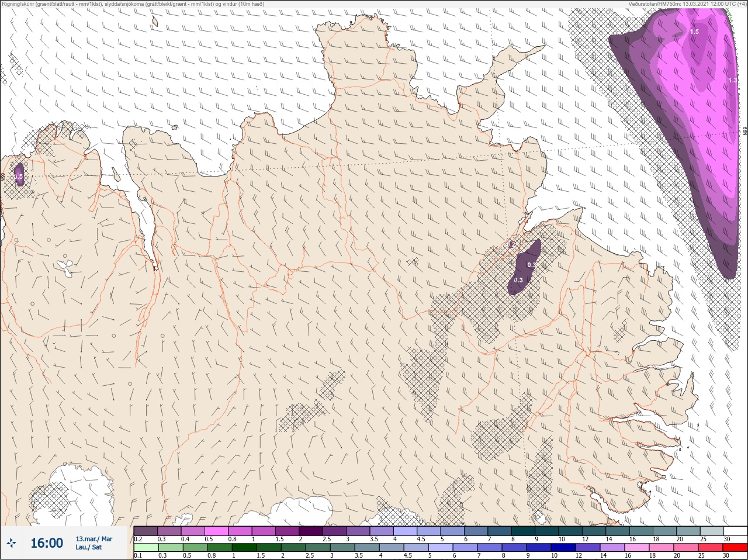Select the darkest green rain legend swatch starting at 1

(x=244, y=548)
